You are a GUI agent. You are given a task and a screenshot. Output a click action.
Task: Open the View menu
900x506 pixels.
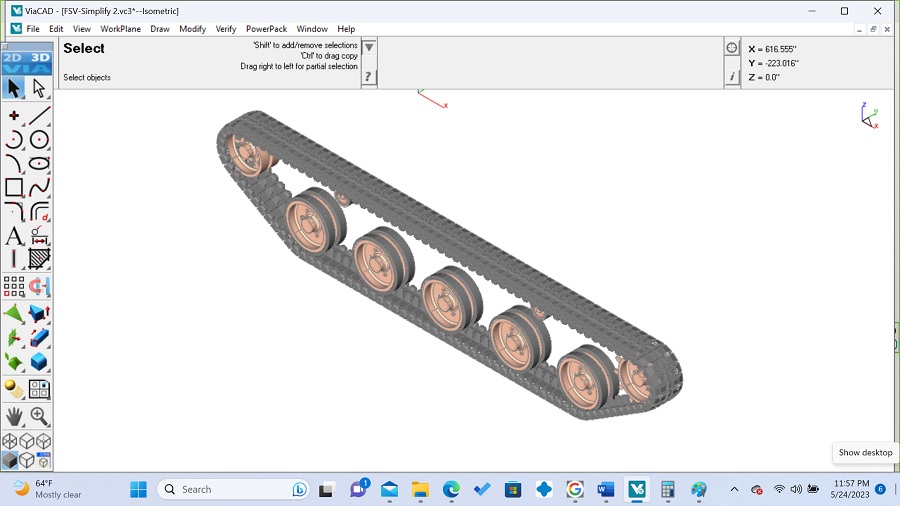click(x=82, y=29)
